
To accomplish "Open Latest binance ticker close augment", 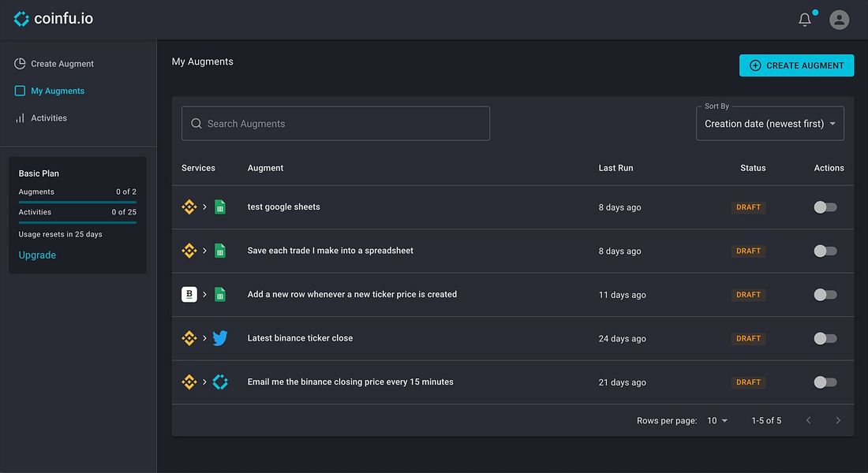I will pos(300,338).
